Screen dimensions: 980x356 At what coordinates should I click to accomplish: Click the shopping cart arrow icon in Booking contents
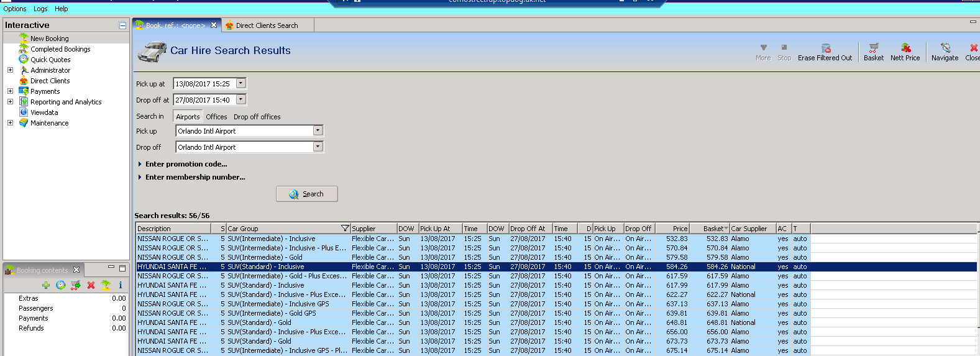(76, 285)
